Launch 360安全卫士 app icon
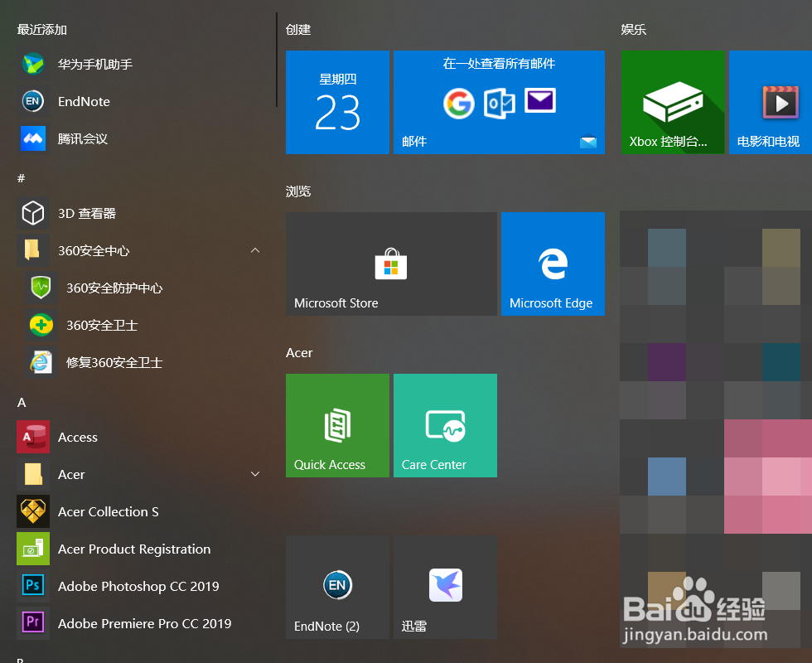Screen dimensions: 812x663 (x=41, y=325)
